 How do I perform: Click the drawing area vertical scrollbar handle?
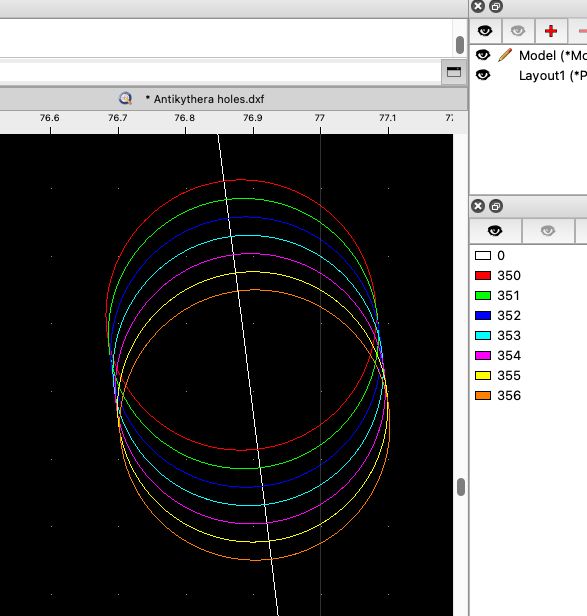(x=461, y=488)
